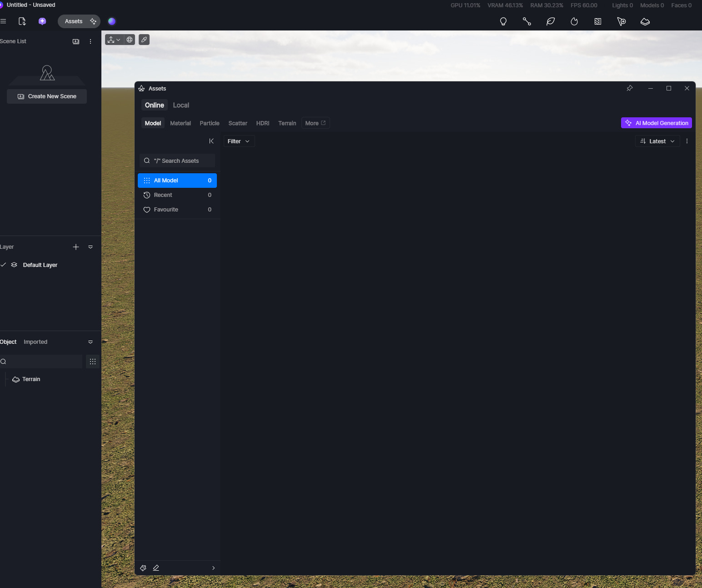Open the leaf vegetation tool
Screen dimensions: 702x588
[551, 21]
